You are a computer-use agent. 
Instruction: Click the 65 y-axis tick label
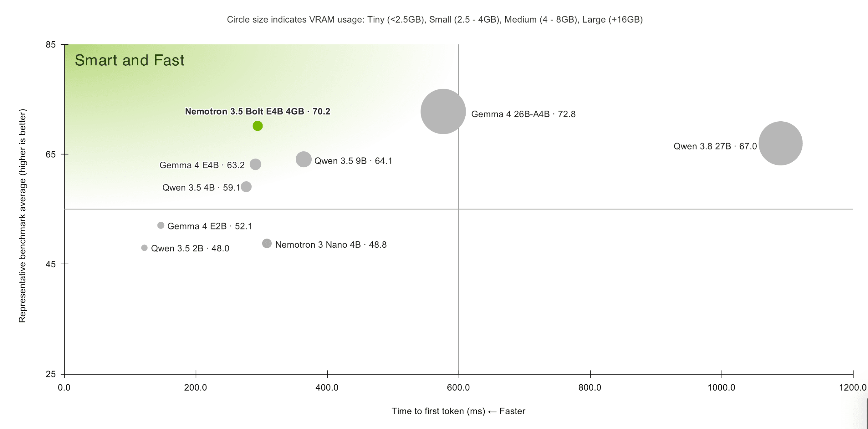pos(51,154)
